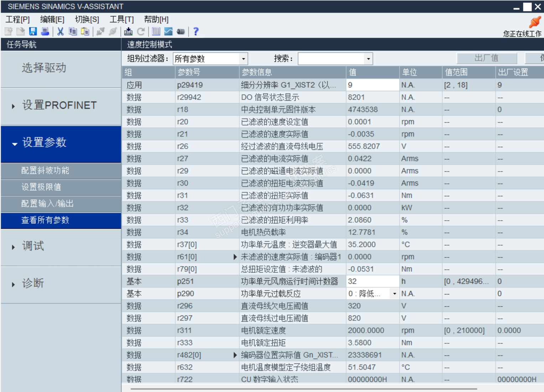
Task: Save parameters to ROM icon
Action: tap(128, 31)
